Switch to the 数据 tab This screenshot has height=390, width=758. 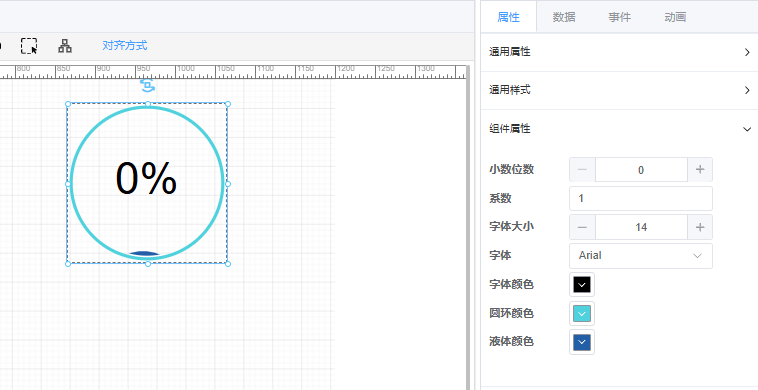pyautogui.click(x=564, y=17)
